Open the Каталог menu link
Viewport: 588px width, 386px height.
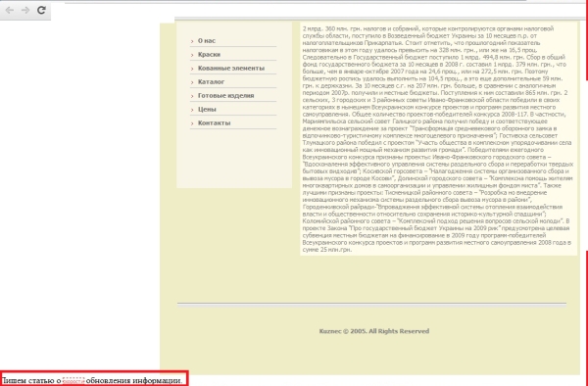coord(211,81)
